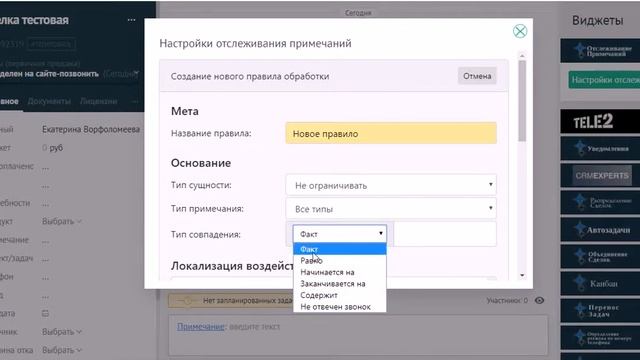Open the Канбан widget
This screenshot has width=640, height=360.
(x=600, y=283)
